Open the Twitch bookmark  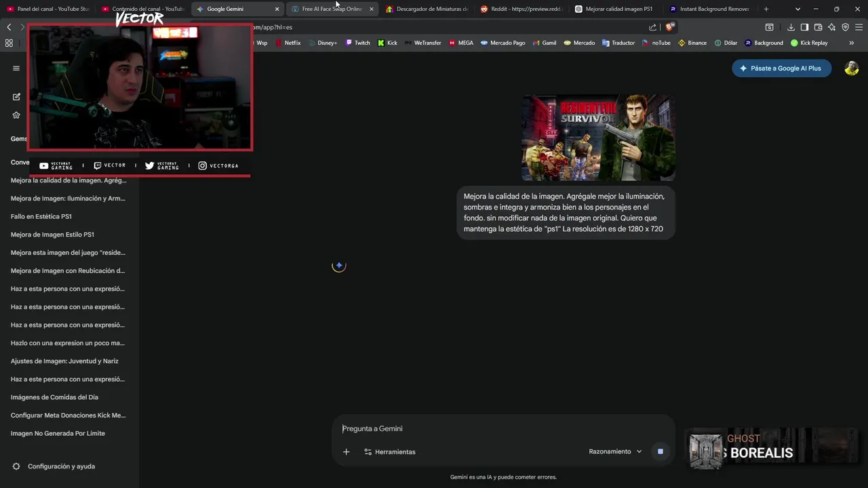click(357, 43)
